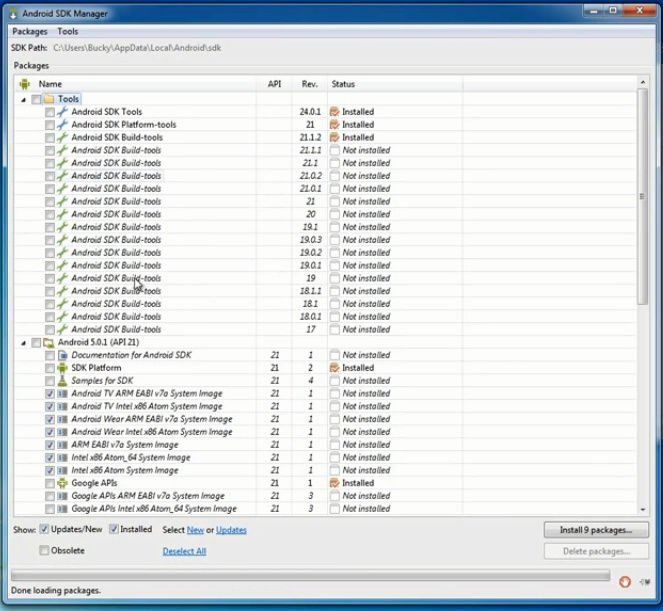
Task: Click the Done loading packages status text
Action: (56, 590)
